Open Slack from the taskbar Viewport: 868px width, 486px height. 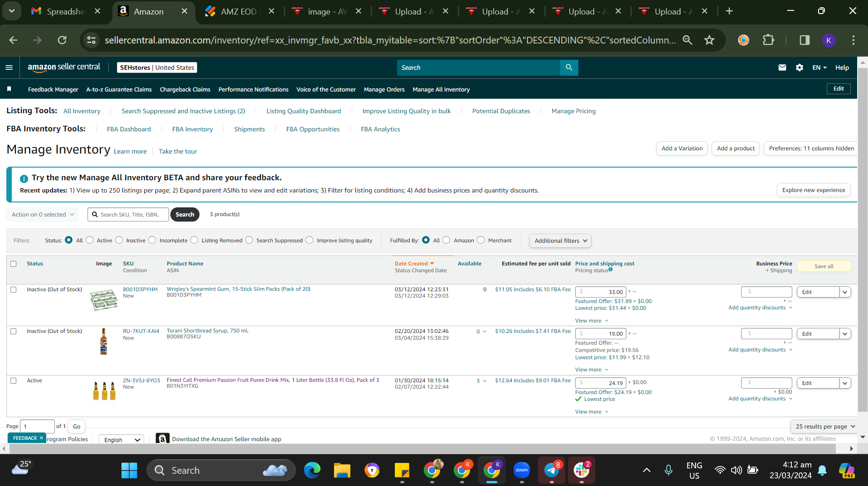pos(582,470)
